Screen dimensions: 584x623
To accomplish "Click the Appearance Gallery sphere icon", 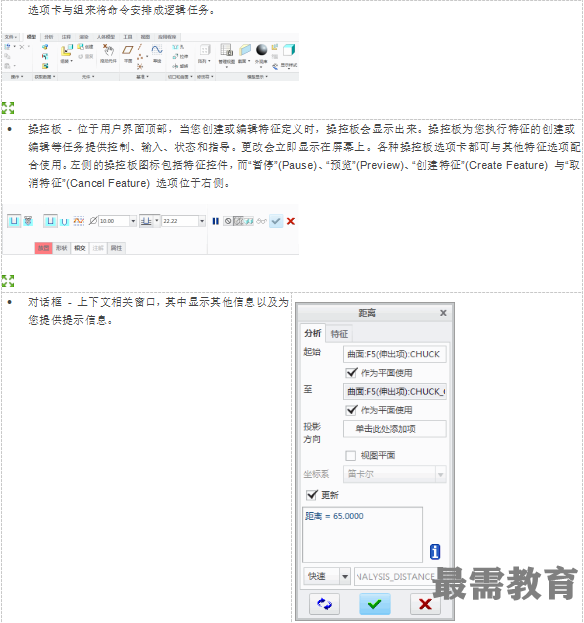I will (261, 50).
